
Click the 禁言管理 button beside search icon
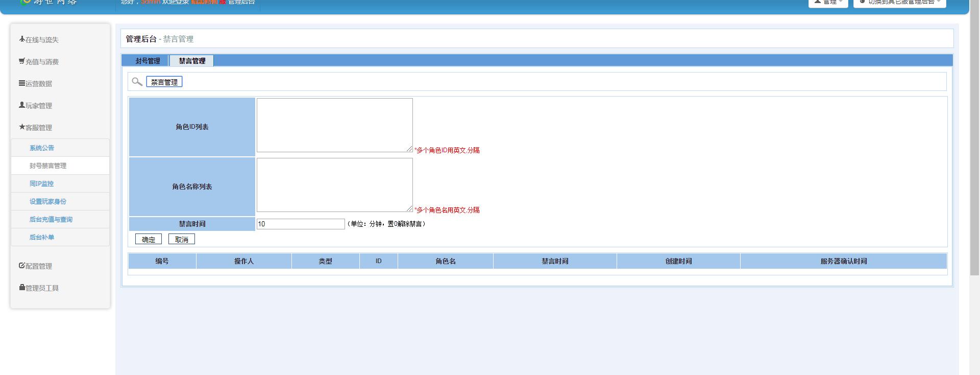pos(164,82)
